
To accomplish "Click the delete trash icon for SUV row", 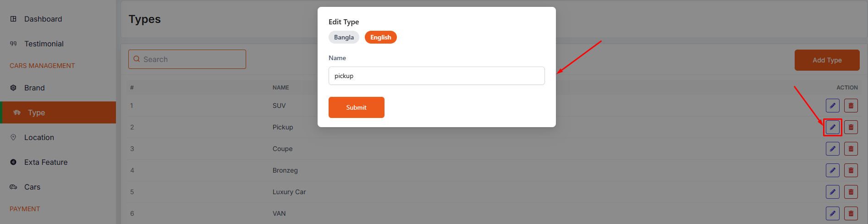I will 851,106.
